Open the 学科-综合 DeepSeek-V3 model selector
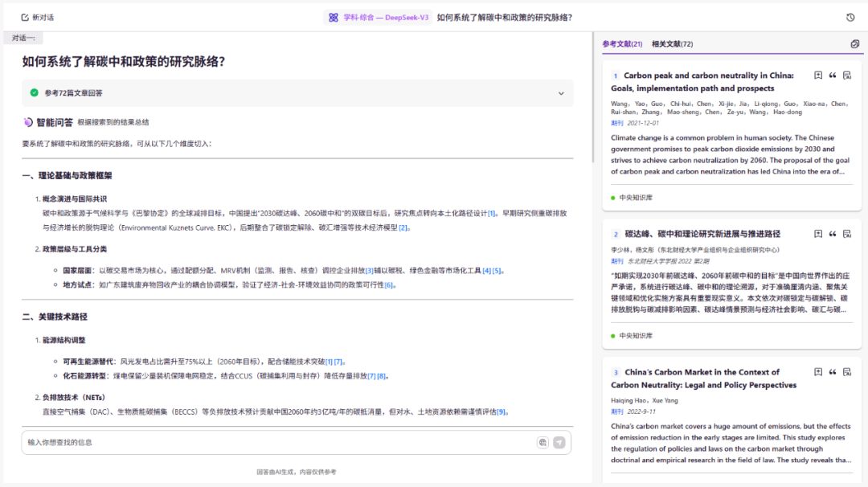Image resolution: width=868 pixels, height=487 pixels. [x=378, y=17]
